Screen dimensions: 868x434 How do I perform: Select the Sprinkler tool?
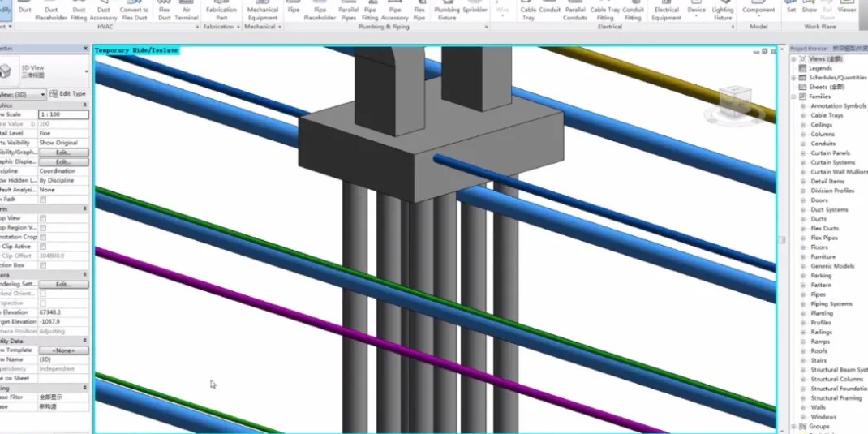[475, 6]
